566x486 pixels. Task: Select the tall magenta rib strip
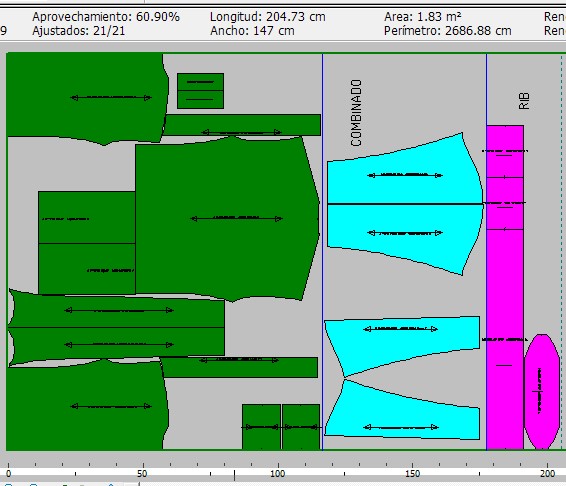505,287
